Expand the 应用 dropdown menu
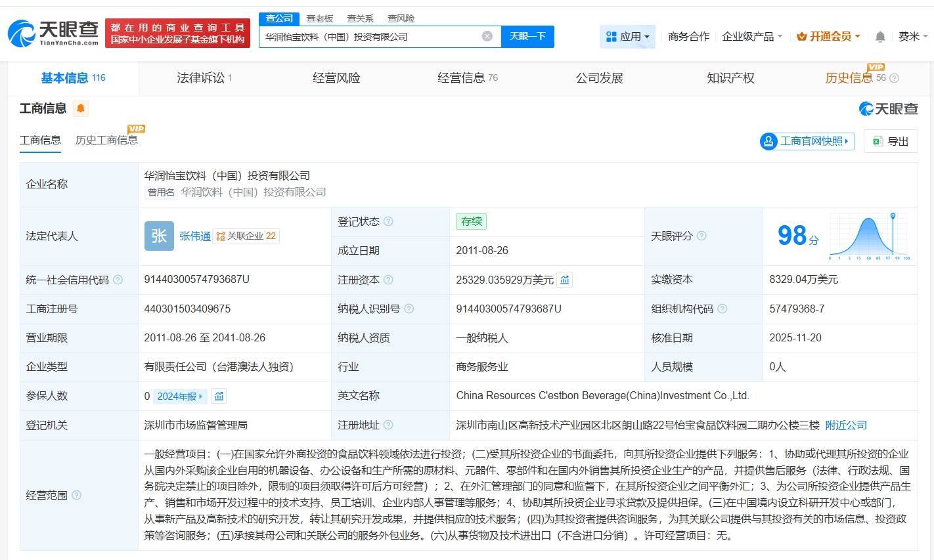934x560 pixels. [x=628, y=37]
